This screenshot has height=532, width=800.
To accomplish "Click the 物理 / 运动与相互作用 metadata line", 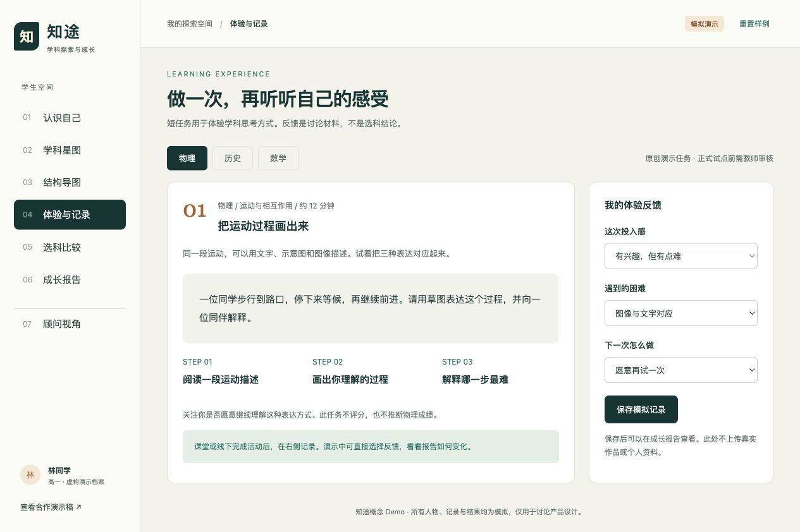I will (x=276, y=205).
